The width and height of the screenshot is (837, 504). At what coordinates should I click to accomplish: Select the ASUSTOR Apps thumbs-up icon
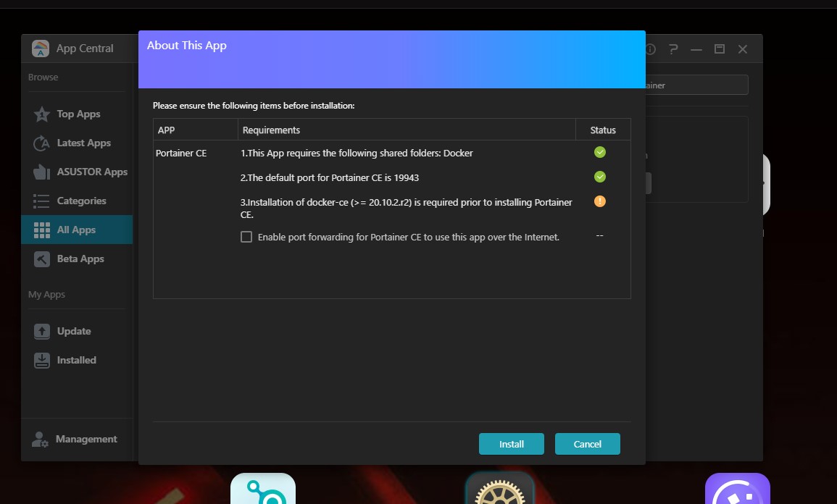point(41,172)
